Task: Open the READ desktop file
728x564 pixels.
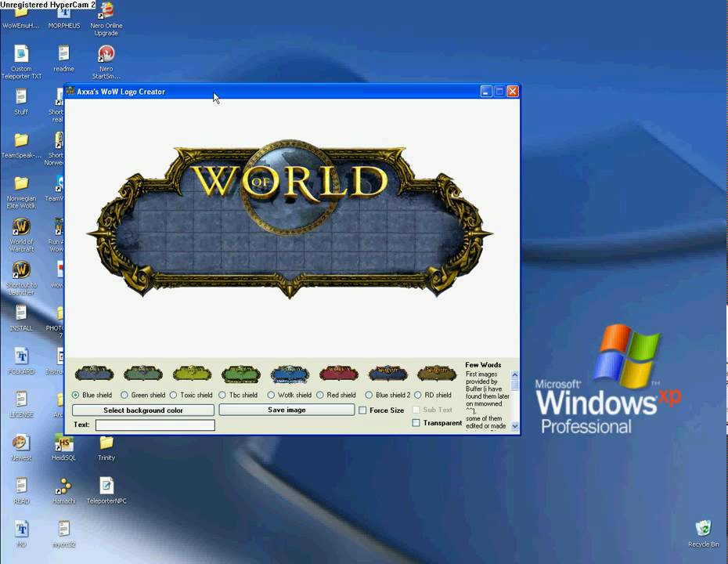Action: pyautogui.click(x=21, y=490)
